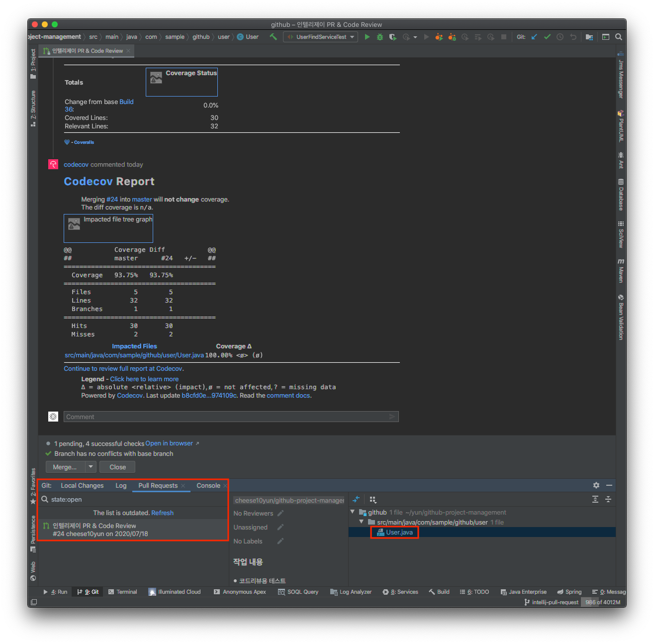Follow 'Continue to review full report at Codecov' link
Viewport: 654px width, 644px height.
tap(124, 369)
